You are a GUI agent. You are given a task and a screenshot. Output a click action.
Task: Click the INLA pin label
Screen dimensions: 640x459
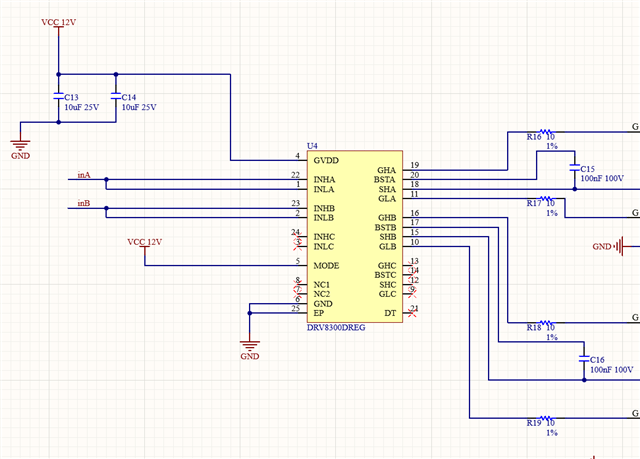pos(324,189)
